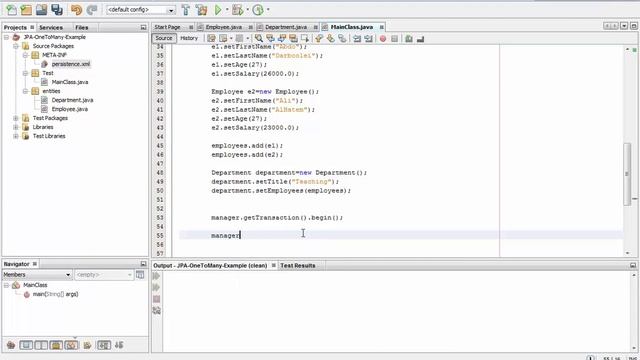
Task: Open the Test Results tab
Action: pyautogui.click(x=298, y=266)
